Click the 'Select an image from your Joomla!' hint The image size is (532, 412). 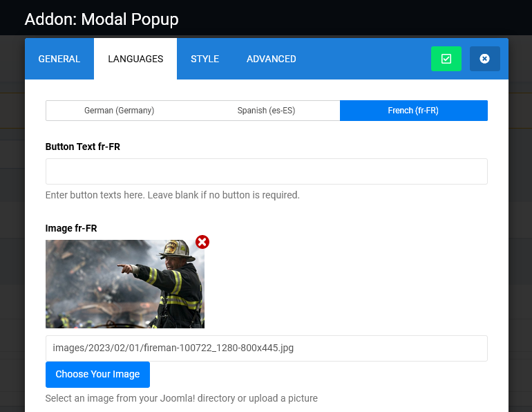tap(182, 398)
